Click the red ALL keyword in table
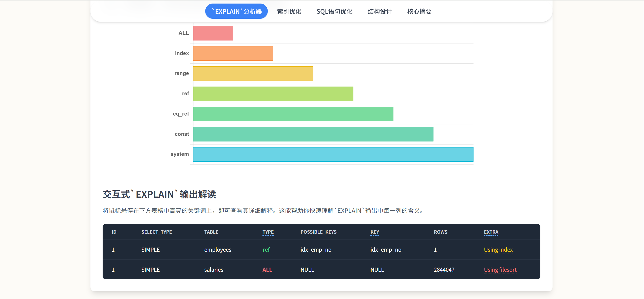The width and height of the screenshot is (644, 299). tap(267, 270)
